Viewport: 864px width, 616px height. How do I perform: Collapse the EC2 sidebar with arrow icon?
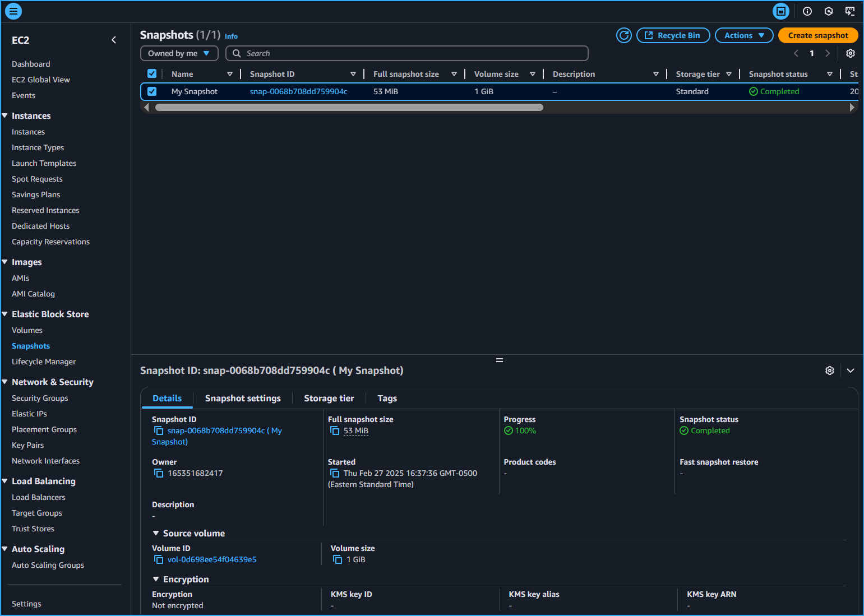[x=114, y=40]
